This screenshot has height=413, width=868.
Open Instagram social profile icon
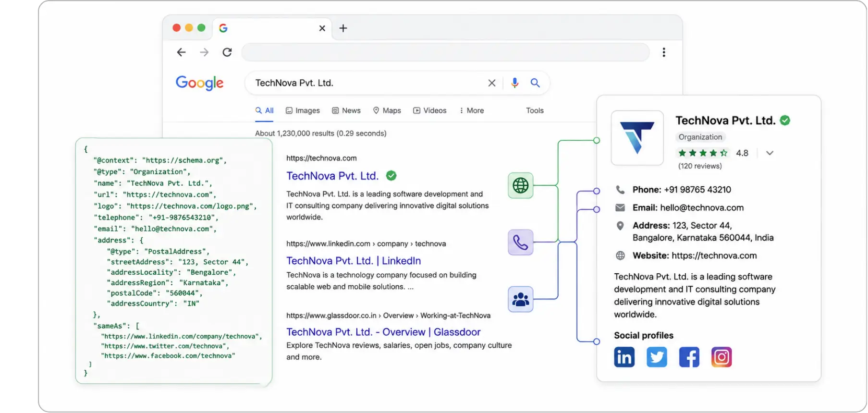click(721, 357)
